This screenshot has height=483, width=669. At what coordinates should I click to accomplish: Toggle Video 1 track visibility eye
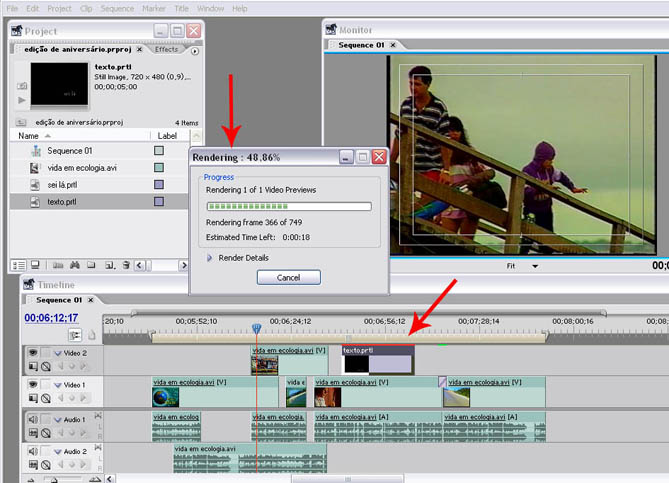point(32,384)
